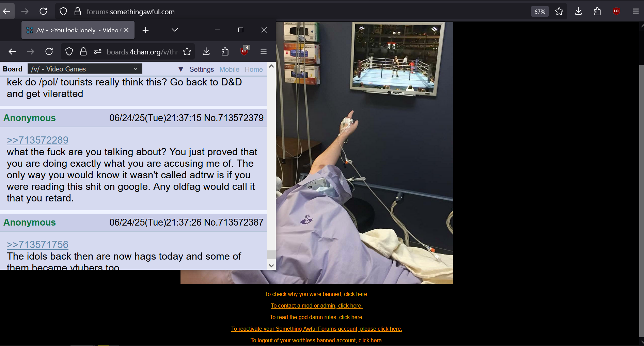The width and height of the screenshot is (644, 346).
Task: Click Something Awful page scrollbar thumb
Action: click(642, 201)
